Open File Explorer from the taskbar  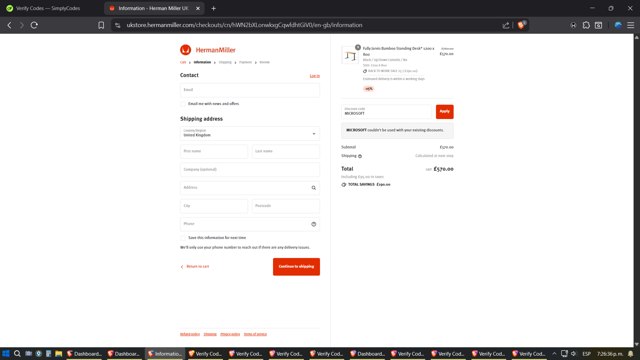pyautogui.click(x=58, y=353)
